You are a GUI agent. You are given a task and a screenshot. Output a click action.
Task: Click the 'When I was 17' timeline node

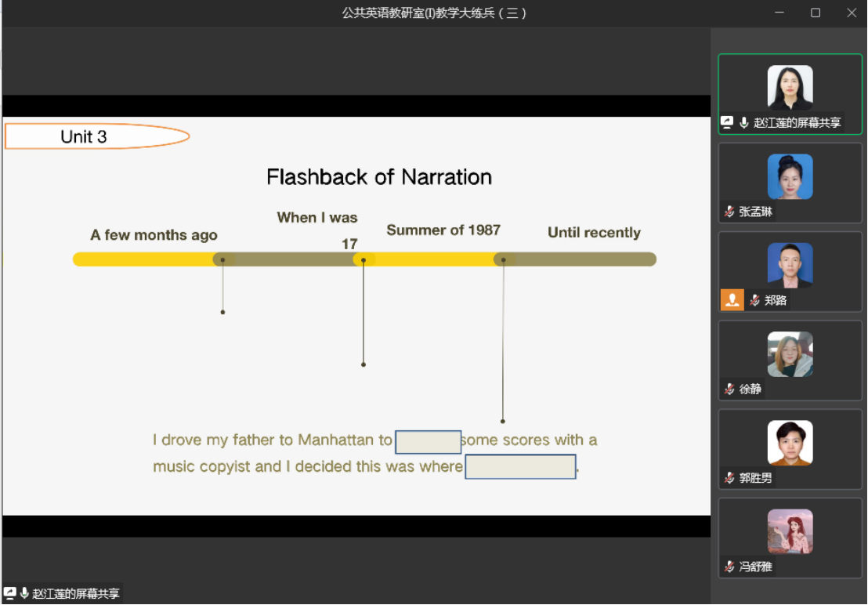[363, 259]
